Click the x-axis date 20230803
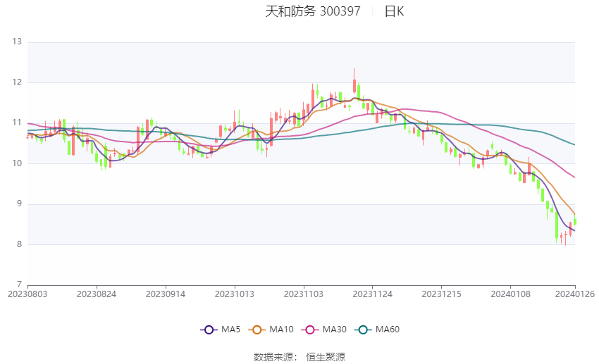The image size is (599, 364). (x=27, y=294)
